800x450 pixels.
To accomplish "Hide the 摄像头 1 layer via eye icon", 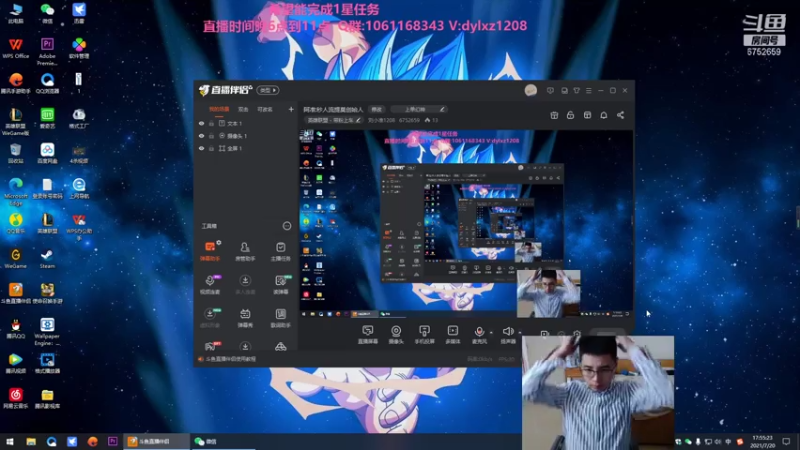I will (x=202, y=136).
